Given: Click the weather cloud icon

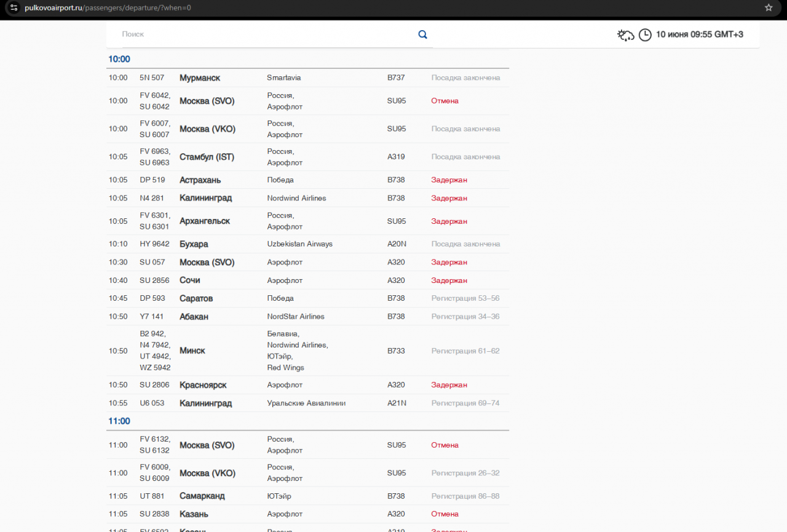Looking at the screenshot, I should click(x=626, y=35).
